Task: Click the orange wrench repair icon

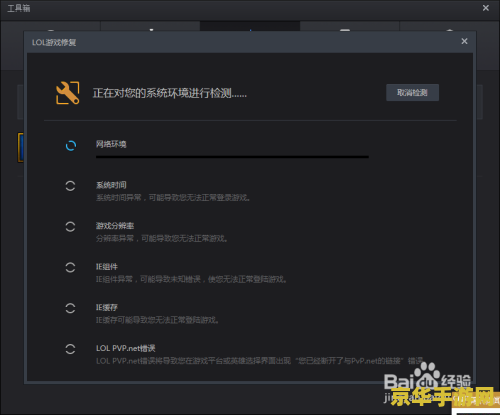Action: 68,92
